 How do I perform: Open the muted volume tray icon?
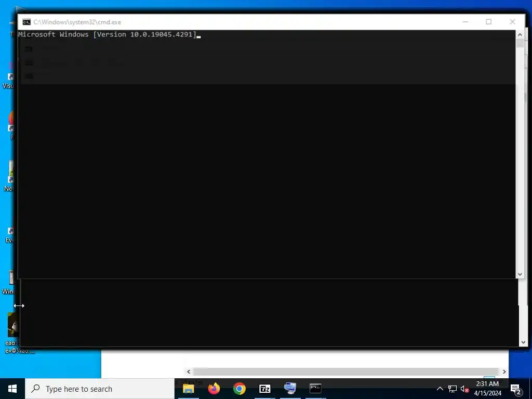pos(465,389)
